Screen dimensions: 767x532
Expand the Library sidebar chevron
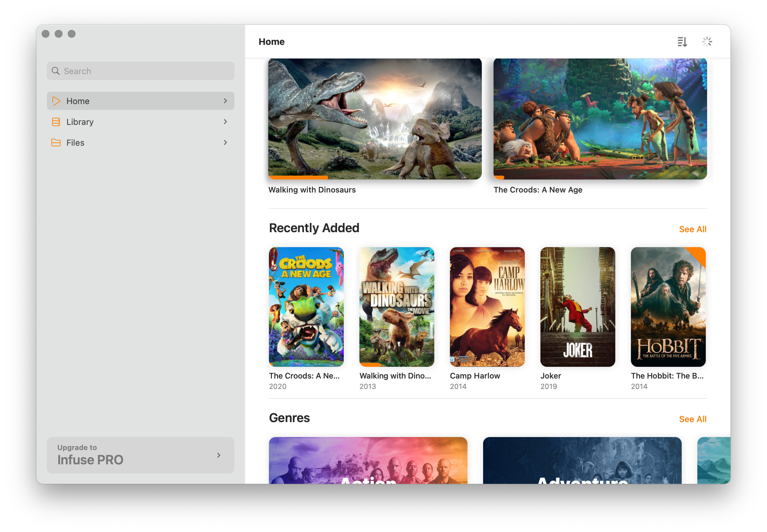(x=225, y=122)
